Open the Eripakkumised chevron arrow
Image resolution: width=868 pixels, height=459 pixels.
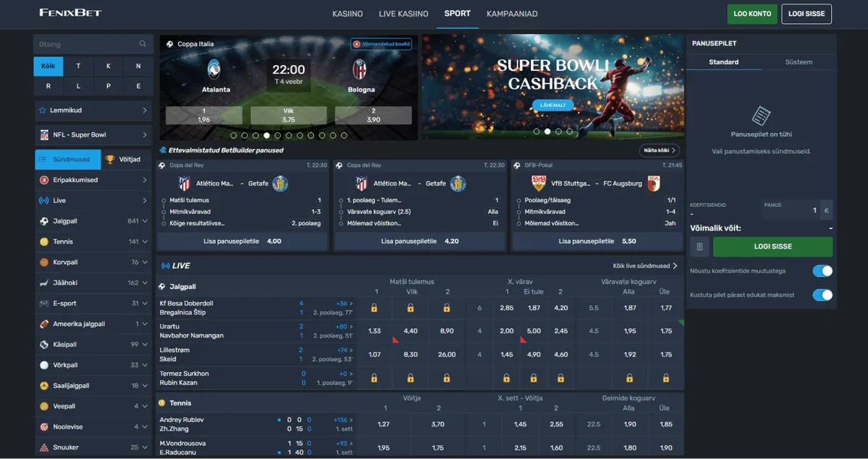[145, 180]
